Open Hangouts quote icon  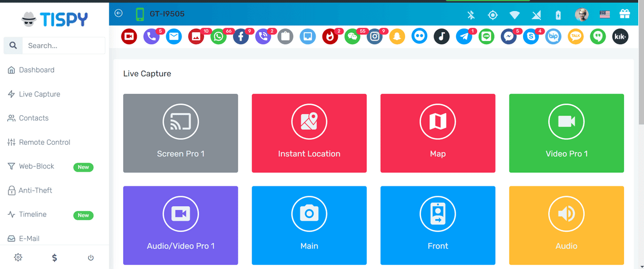click(x=598, y=36)
